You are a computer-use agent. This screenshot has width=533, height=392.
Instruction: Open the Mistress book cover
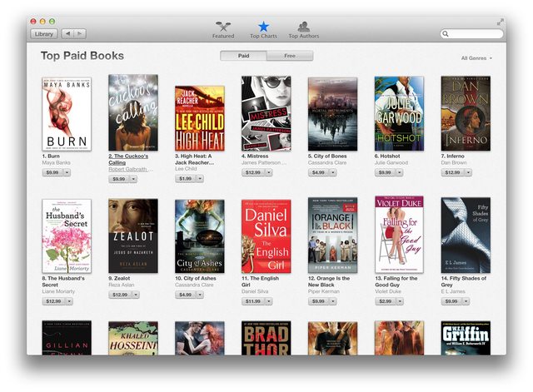[x=266, y=113]
